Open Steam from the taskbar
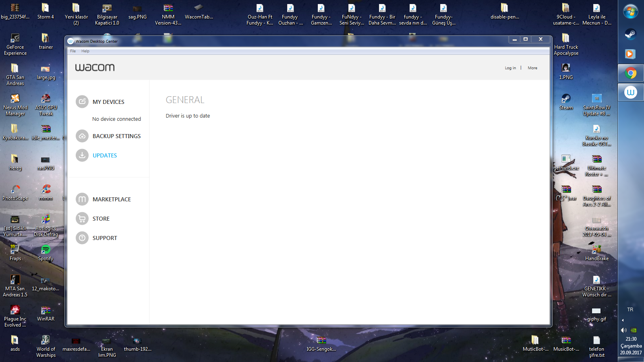 coord(631,34)
